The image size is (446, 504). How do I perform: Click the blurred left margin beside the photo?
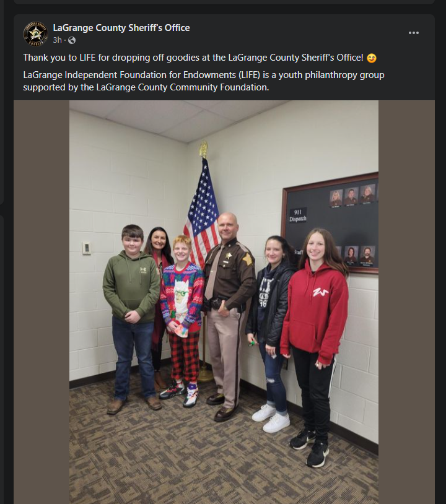tap(42, 302)
